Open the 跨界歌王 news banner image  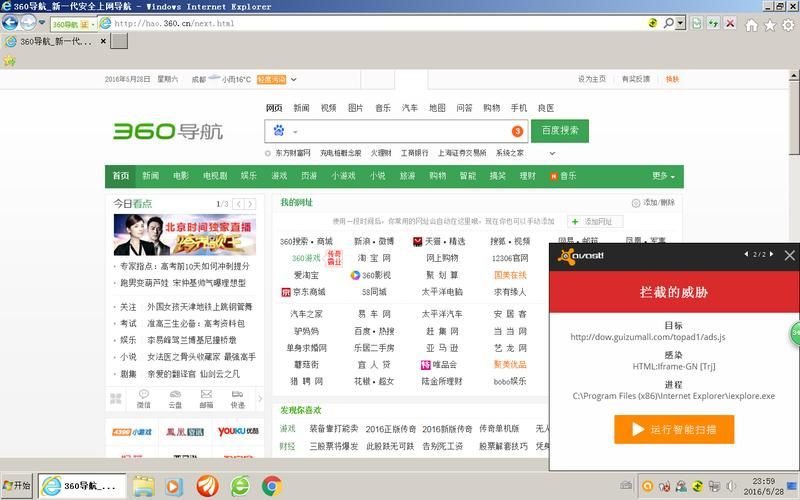(185, 235)
